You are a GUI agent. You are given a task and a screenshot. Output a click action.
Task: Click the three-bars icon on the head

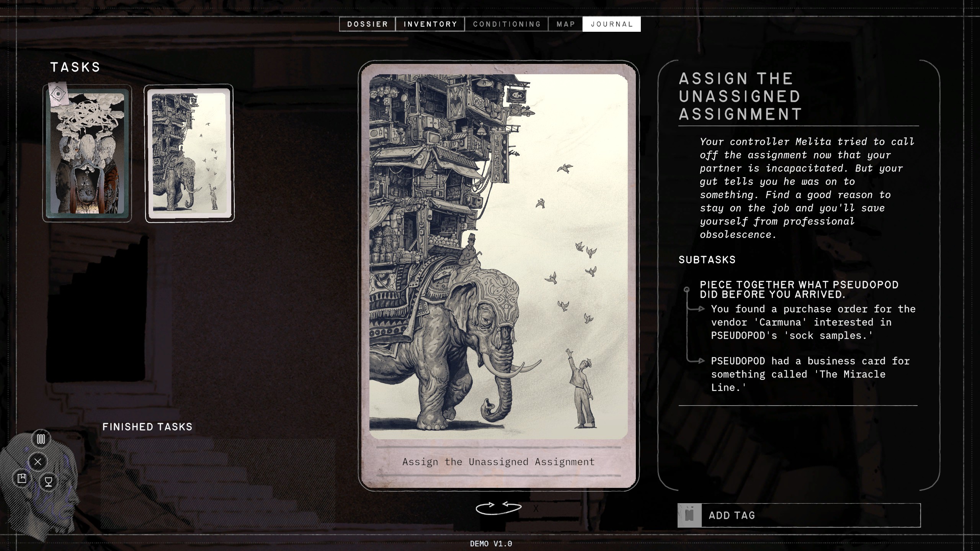41,439
